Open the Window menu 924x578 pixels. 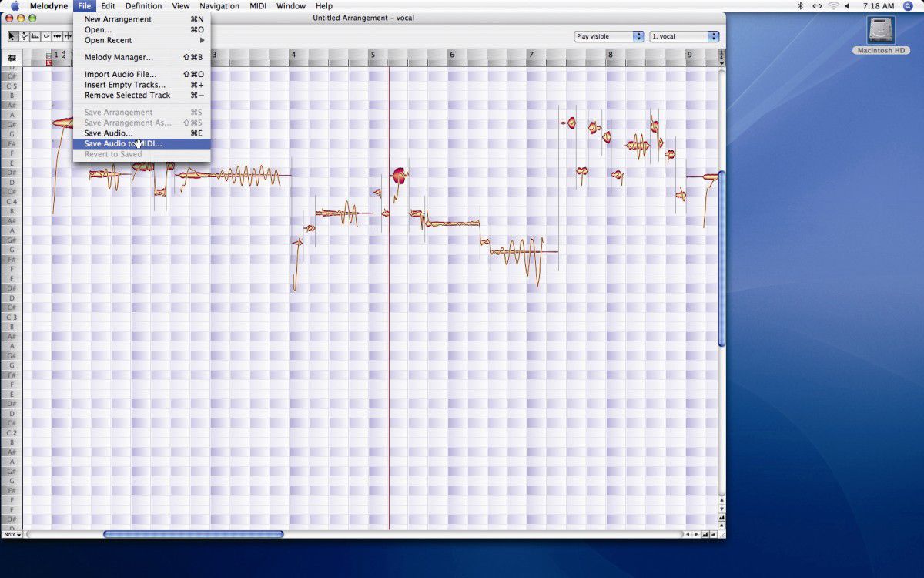(291, 5)
